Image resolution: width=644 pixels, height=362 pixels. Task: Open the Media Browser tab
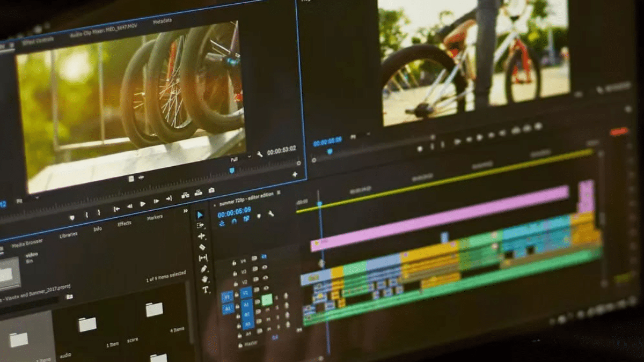click(27, 242)
